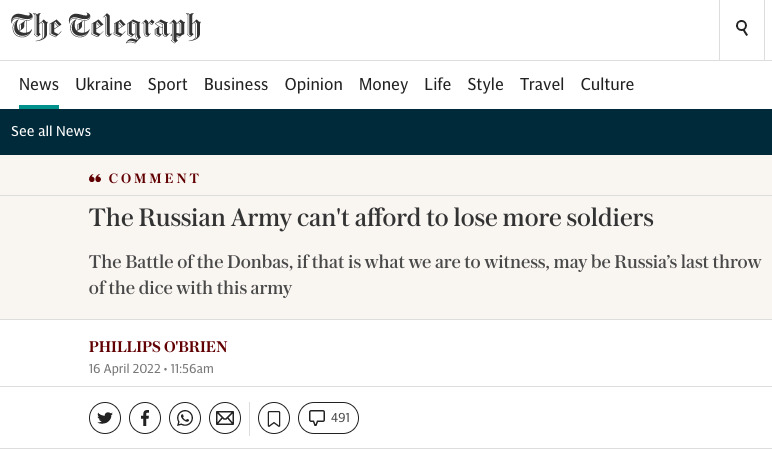The image size is (772, 452).
Task: Save article with bookmark icon
Action: click(274, 418)
